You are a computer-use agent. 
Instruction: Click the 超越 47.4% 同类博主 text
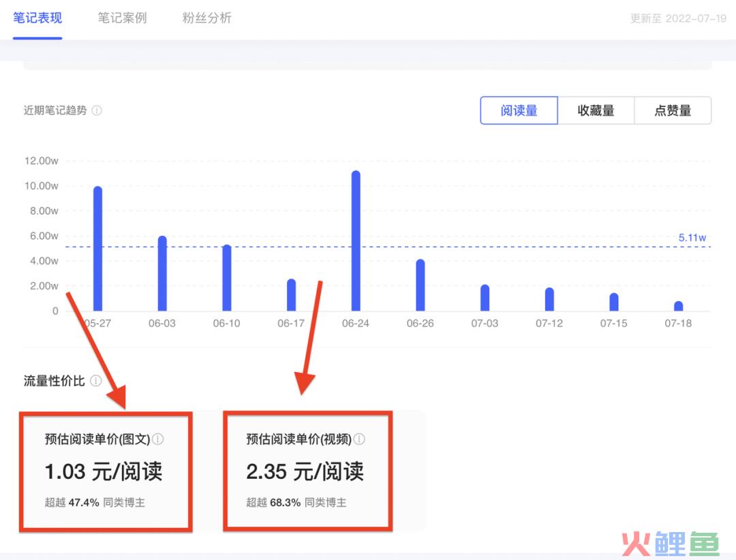click(95, 503)
